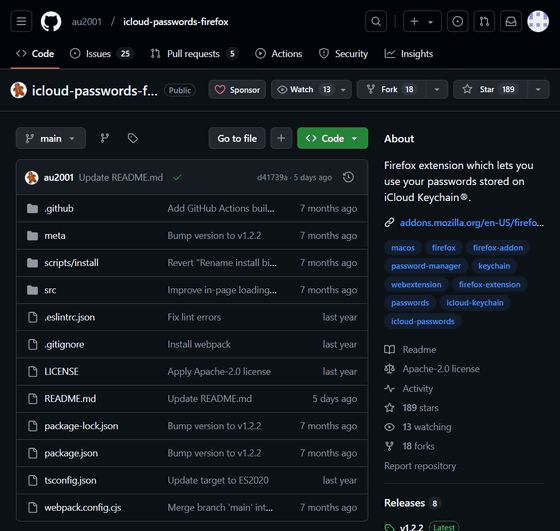Open 'Update target to ES2020' commit message
560x531 pixels.
point(218,480)
